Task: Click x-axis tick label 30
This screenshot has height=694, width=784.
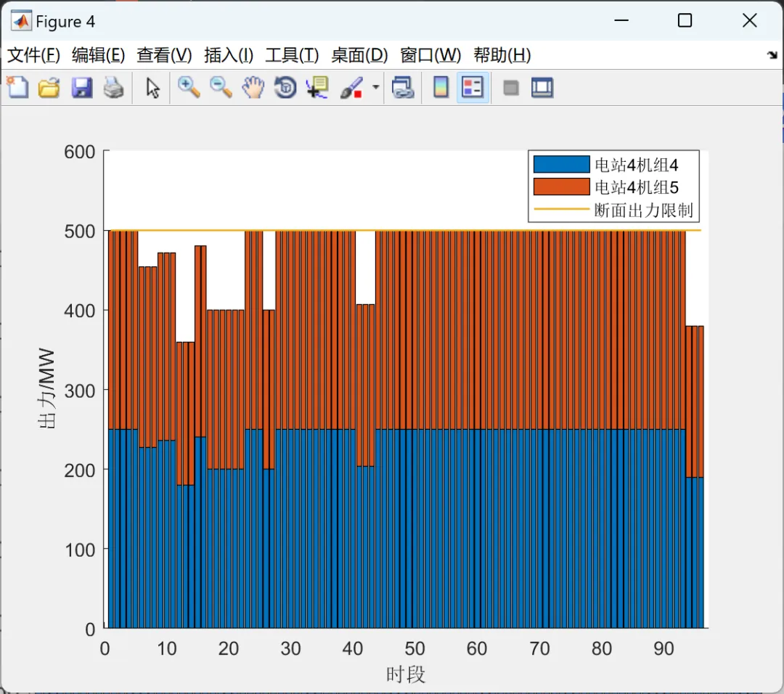Action: (x=290, y=648)
